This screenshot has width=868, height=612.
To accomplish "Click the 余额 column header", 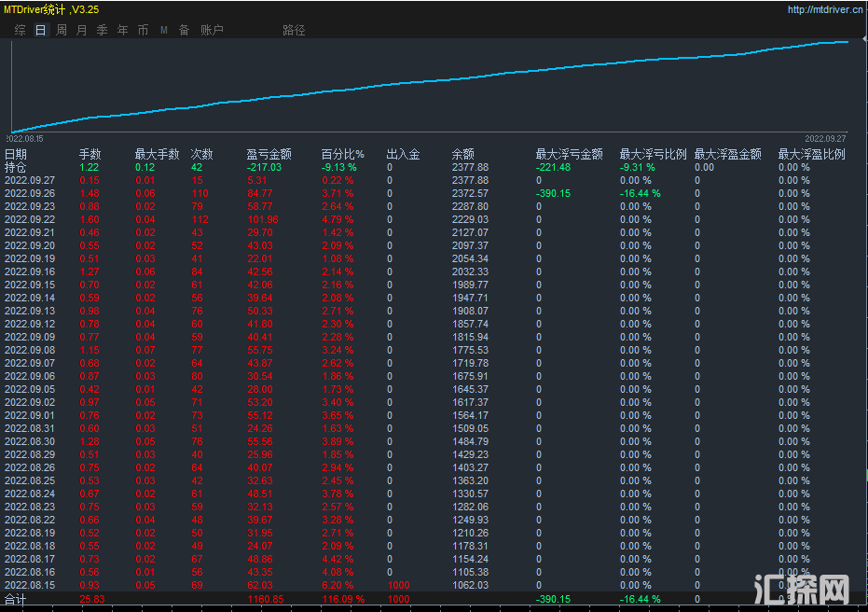I will [x=463, y=154].
